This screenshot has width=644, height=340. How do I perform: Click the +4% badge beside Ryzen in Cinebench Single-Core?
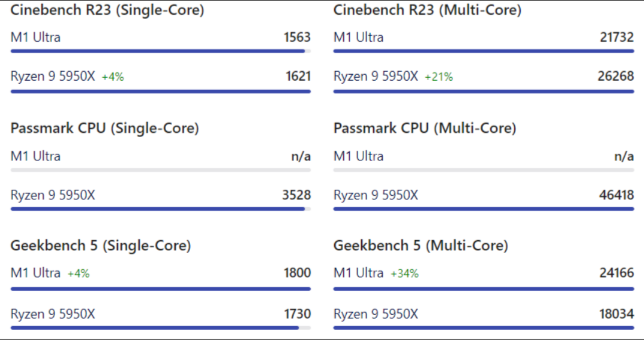pyautogui.click(x=113, y=77)
